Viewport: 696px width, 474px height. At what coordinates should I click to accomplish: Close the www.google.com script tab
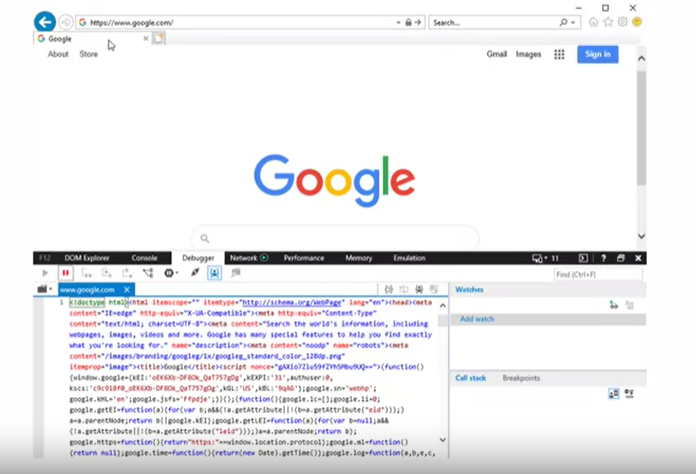pyautogui.click(x=127, y=290)
